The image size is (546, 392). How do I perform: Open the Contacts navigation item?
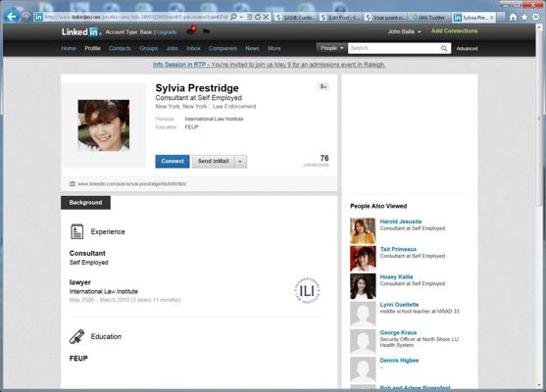tap(120, 48)
